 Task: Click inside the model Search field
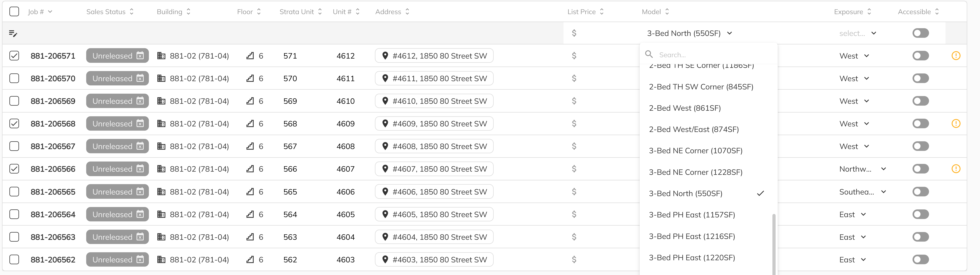[x=708, y=54]
